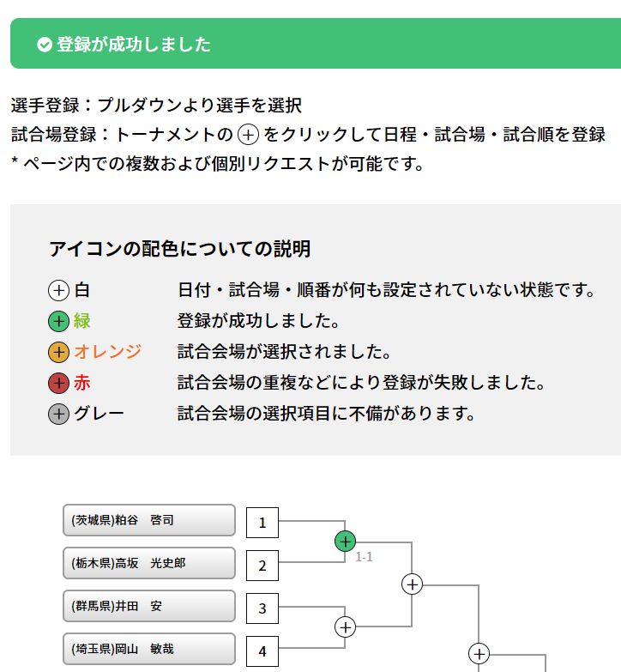This screenshot has width=621, height=672.
Task: Open the plus node joining seeds 3 and 4
Action: pos(345,627)
